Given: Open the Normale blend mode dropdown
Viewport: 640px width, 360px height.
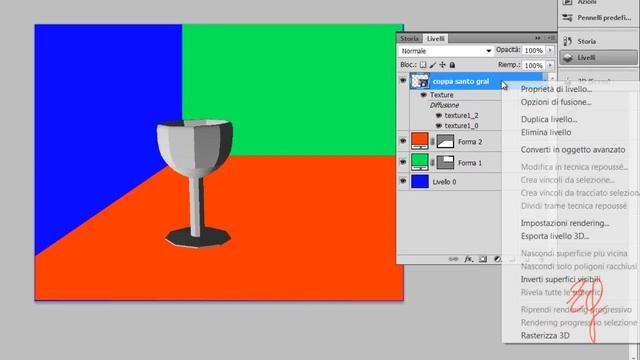Looking at the screenshot, I should pyautogui.click(x=445, y=51).
